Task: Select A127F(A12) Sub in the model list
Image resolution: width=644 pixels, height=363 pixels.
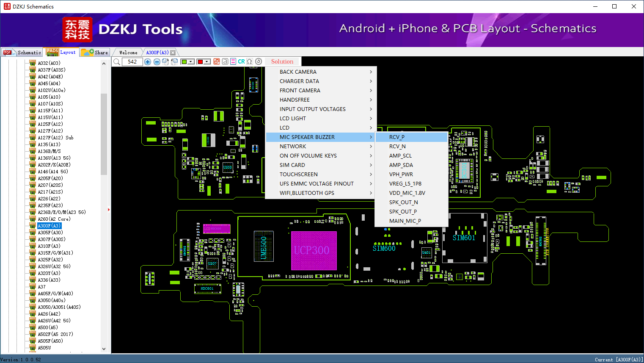Action: [x=55, y=138]
